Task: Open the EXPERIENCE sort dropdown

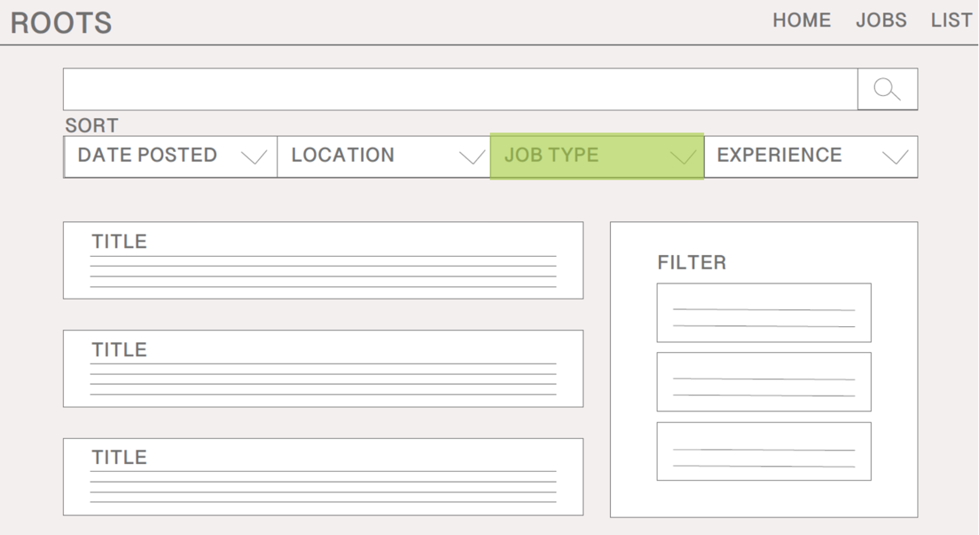Action: tap(810, 157)
